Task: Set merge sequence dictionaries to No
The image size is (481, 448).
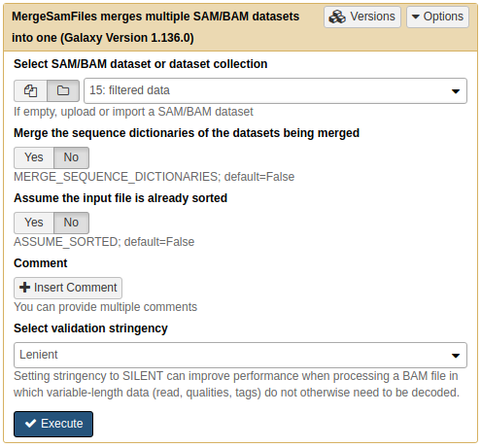Action: pyautogui.click(x=71, y=157)
